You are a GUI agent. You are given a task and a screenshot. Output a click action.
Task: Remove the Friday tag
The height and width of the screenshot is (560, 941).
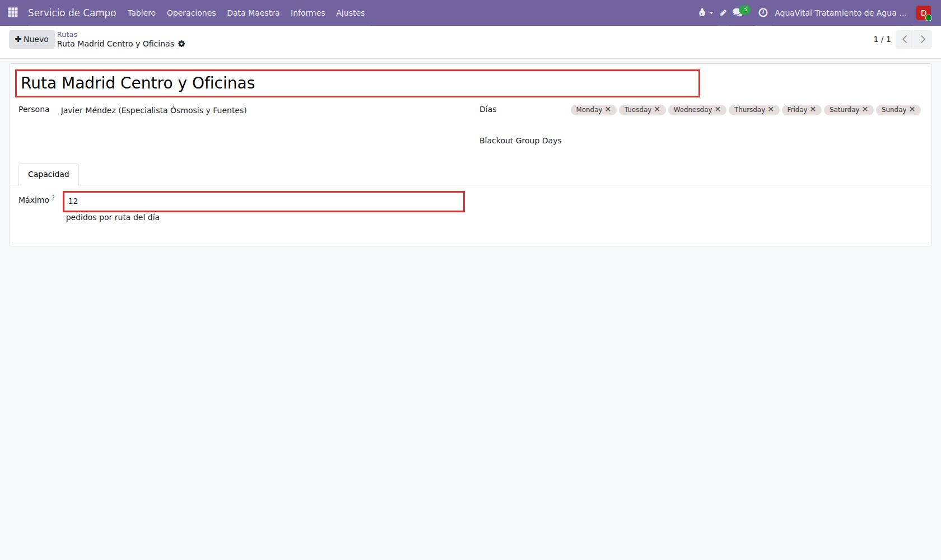pos(813,109)
